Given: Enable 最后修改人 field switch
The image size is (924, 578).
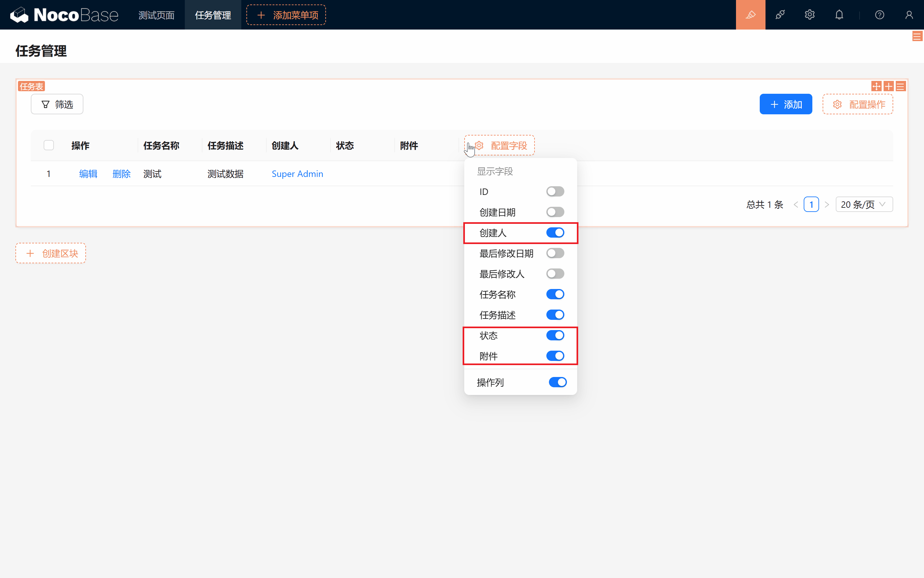Looking at the screenshot, I should point(555,274).
